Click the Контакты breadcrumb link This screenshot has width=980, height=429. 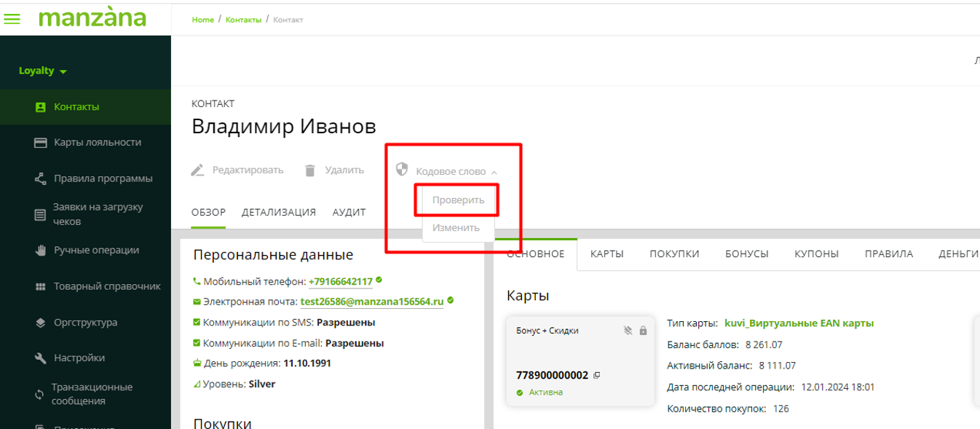coord(243,20)
